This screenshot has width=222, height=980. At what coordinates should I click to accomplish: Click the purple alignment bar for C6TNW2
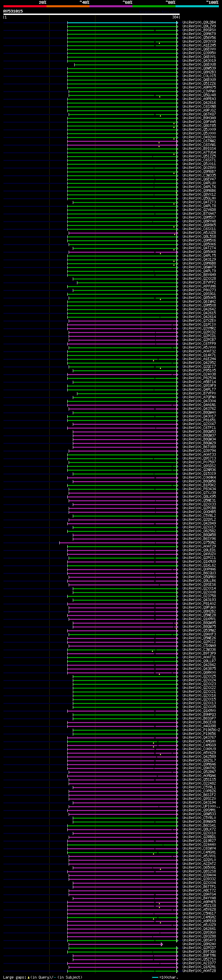click(x=122, y=141)
